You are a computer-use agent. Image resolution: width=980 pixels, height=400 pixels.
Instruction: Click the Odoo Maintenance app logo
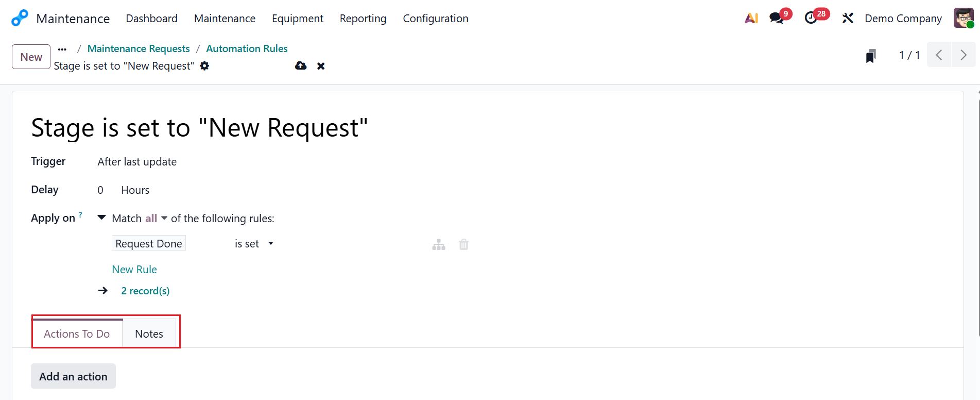click(x=20, y=18)
